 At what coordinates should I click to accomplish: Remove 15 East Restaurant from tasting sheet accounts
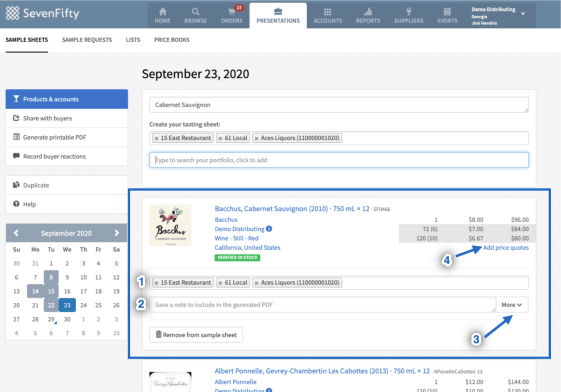coord(156,138)
